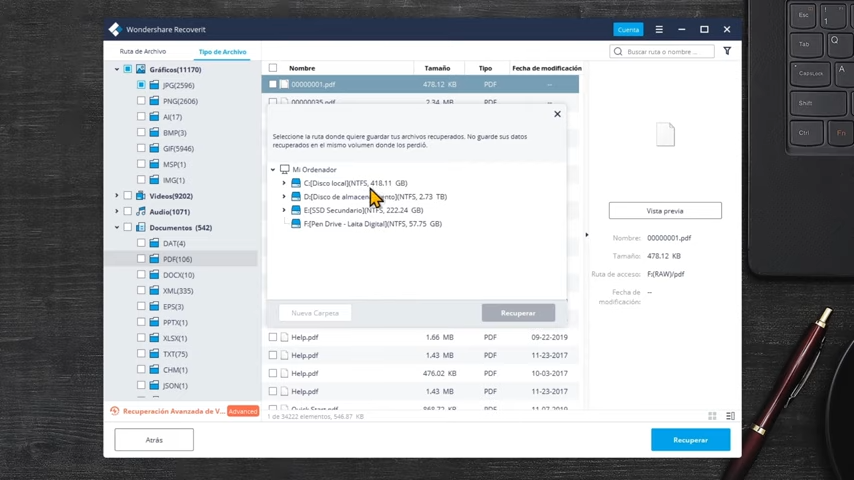Click the filter funnel icon
This screenshot has width=854, height=480.
tap(727, 51)
